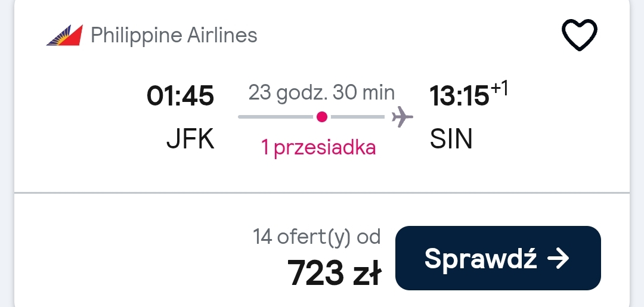Open the Sprawdź offer button
The width and height of the screenshot is (644, 307).
coord(498,258)
